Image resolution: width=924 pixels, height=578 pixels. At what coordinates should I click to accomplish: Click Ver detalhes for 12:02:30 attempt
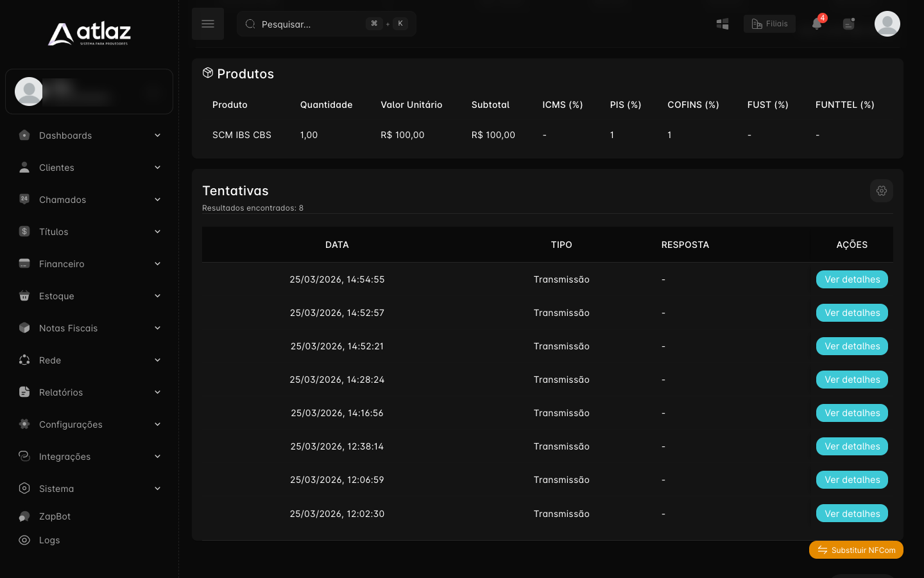tap(852, 513)
